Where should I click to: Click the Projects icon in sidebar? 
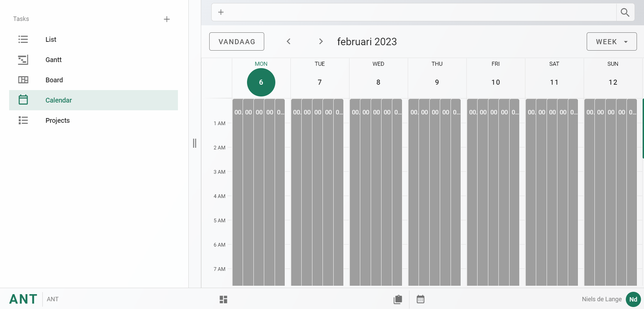(x=23, y=120)
